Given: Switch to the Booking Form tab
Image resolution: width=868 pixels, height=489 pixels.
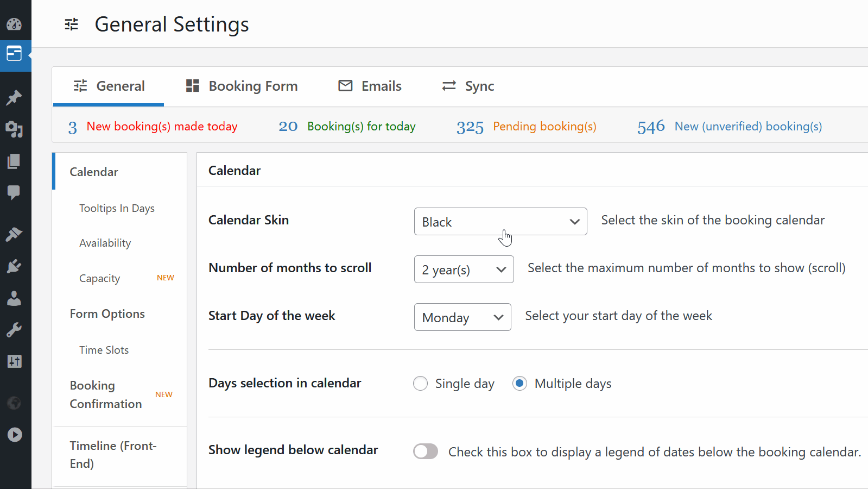Looking at the screenshot, I should [x=242, y=86].
